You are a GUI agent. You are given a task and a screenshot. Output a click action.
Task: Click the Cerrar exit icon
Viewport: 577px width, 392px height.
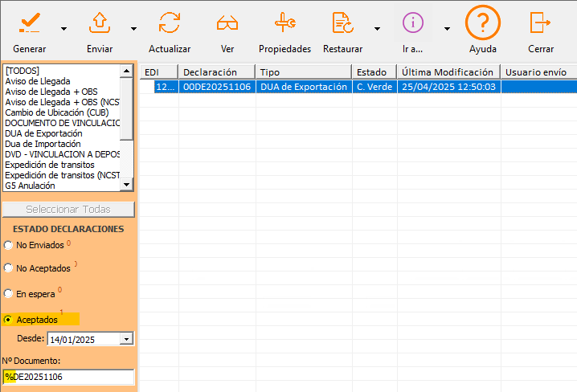point(541,22)
